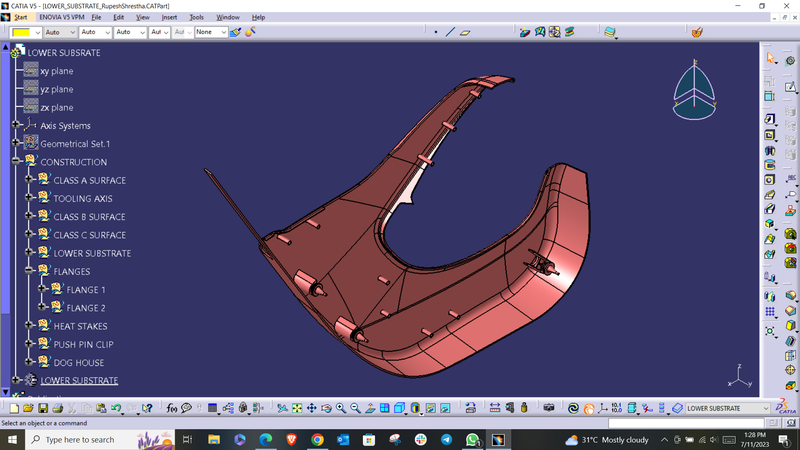The width and height of the screenshot is (800, 450).
Task: Select the zx plane in tree
Action: (x=57, y=108)
